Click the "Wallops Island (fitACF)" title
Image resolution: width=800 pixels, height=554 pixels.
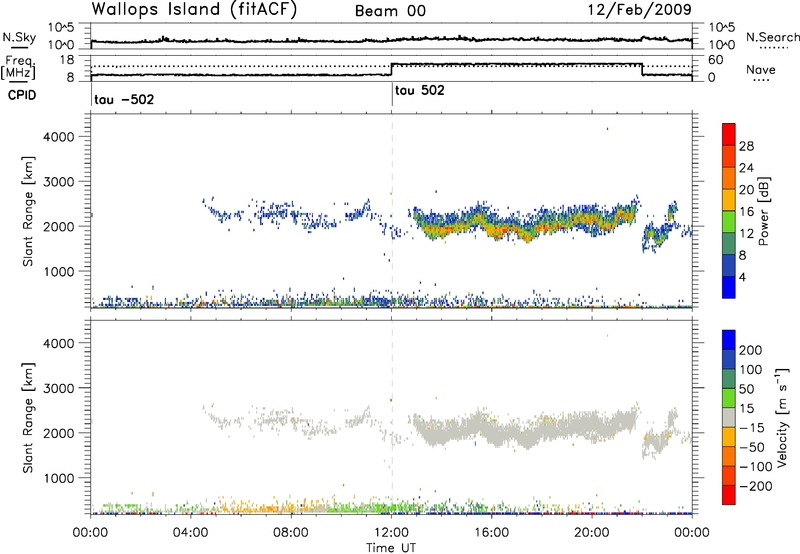[x=194, y=9]
